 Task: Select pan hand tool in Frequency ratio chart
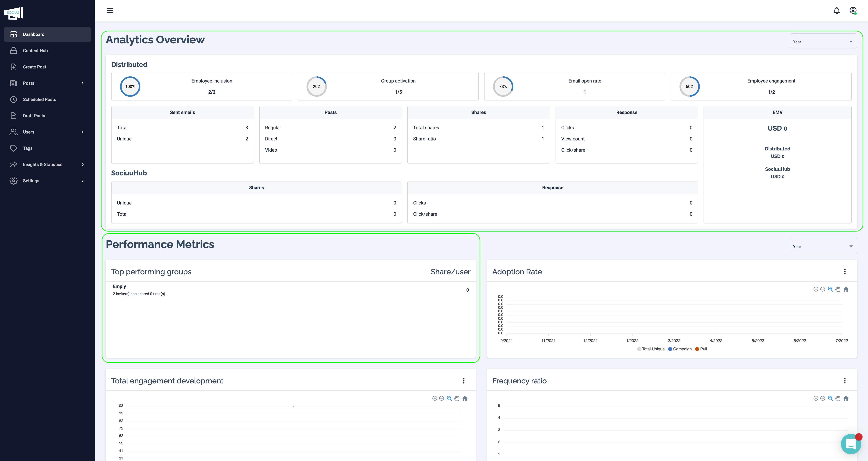tap(838, 398)
